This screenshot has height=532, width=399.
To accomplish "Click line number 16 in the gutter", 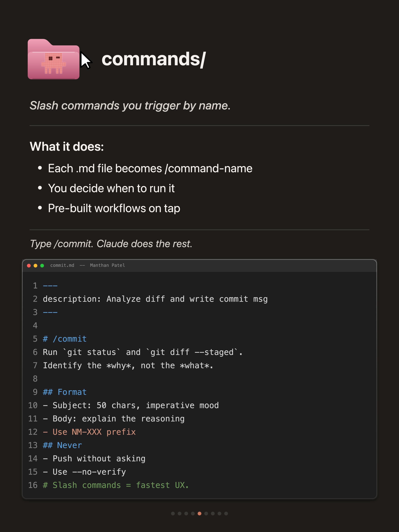I will (33, 485).
